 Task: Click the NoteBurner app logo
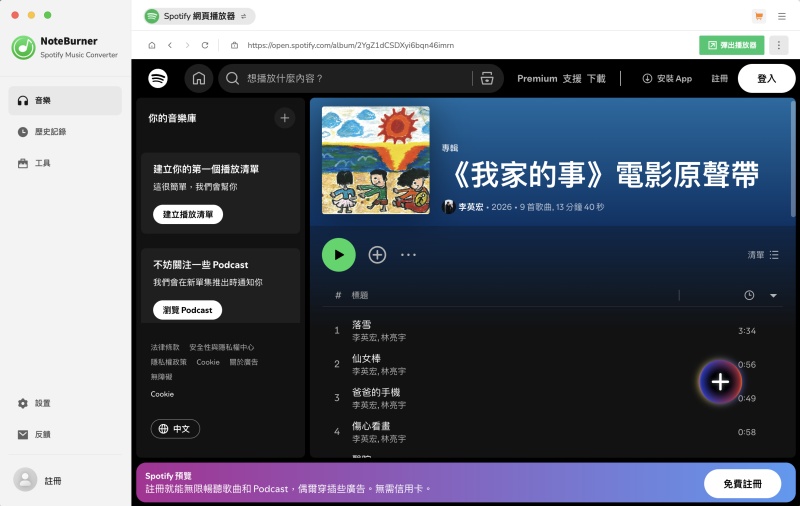pyautogui.click(x=23, y=47)
